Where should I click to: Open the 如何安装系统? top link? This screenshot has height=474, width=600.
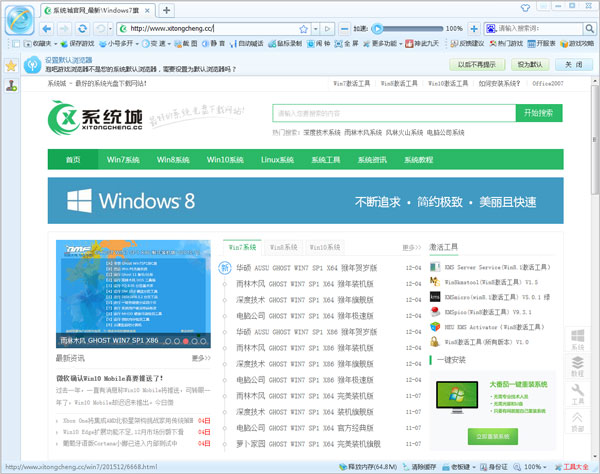tap(499, 83)
